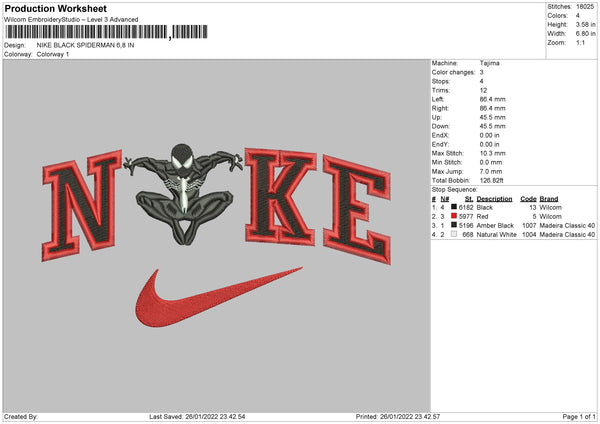Click the 'N#' column header
The width and height of the screenshot is (600, 424).
click(x=445, y=199)
